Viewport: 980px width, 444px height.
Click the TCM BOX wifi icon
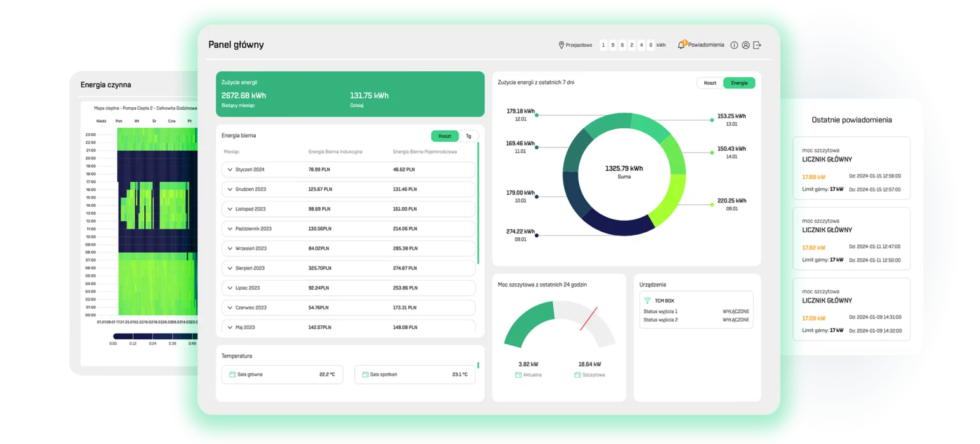point(647,300)
